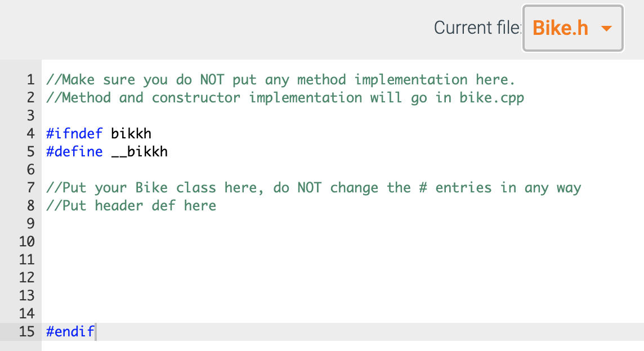Viewport: 644px width, 351px height.
Task: Click the #define __bikkh line
Action: tap(107, 151)
